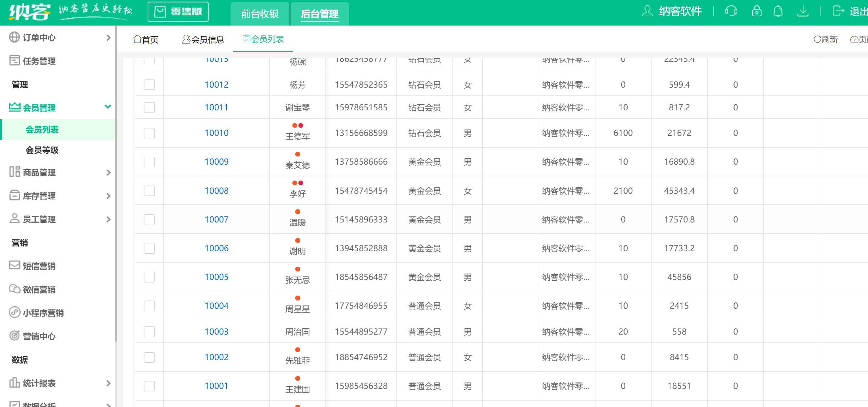
Task: Open the 会员信息 tab
Action: pos(203,39)
